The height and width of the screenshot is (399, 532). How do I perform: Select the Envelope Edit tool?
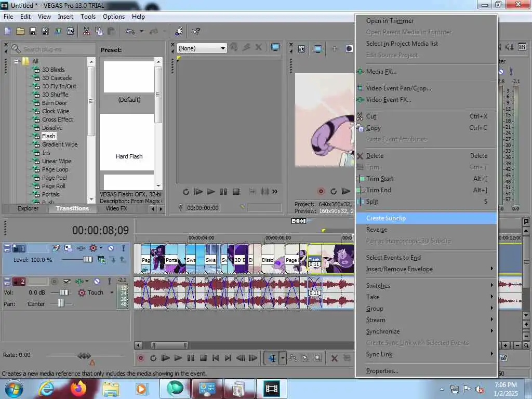[293, 358]
